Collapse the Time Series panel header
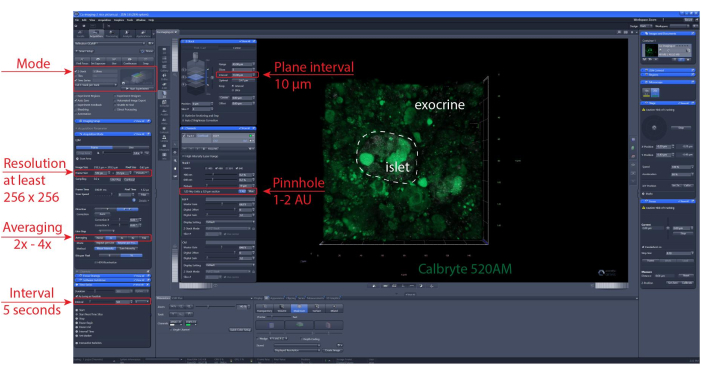Screen dimensions: 701x376 point(112,285)
